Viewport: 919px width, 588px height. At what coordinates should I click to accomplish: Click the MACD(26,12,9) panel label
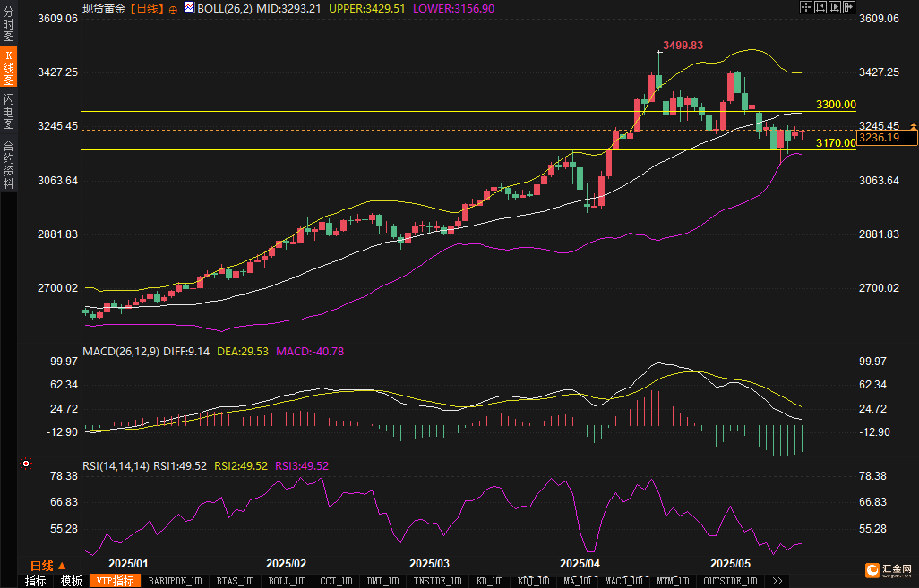[121, 351]
